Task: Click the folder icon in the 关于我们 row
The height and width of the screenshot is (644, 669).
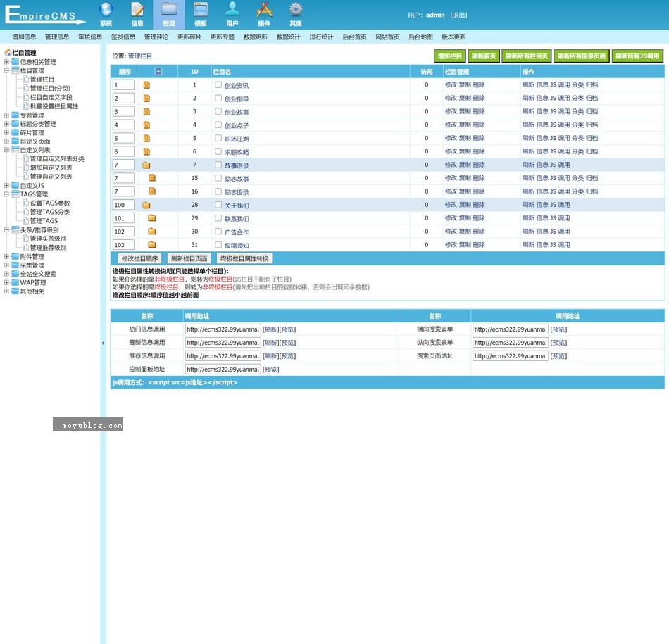Action: tap(146, 205)
